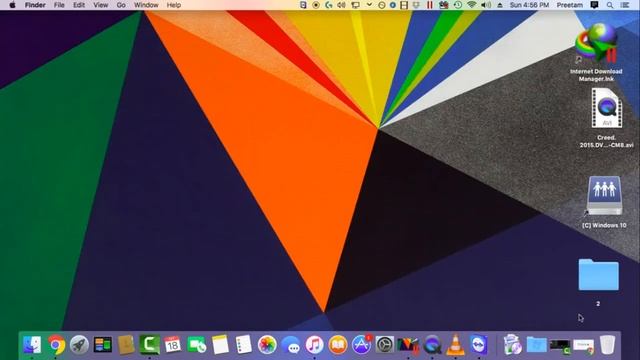This screenshot has height=360, width=640.
Task: Launch QuickTime Player from the dock
Action: (x=432, y=345)
